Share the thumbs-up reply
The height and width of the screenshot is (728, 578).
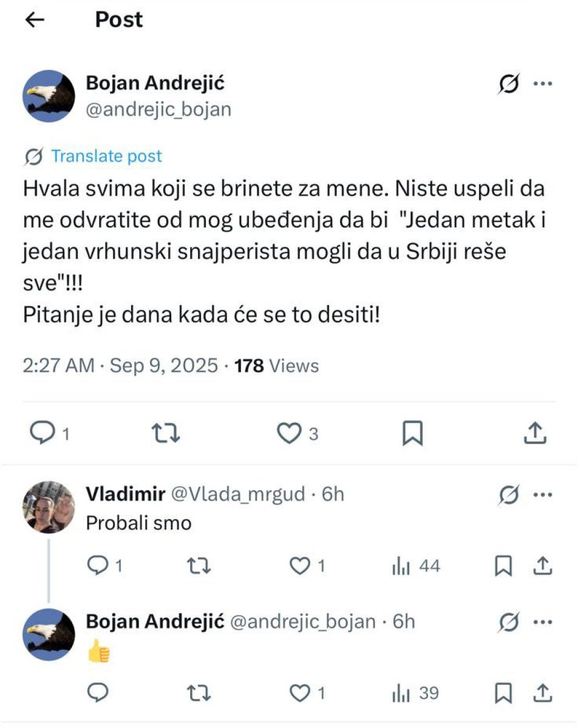[542, 693]
